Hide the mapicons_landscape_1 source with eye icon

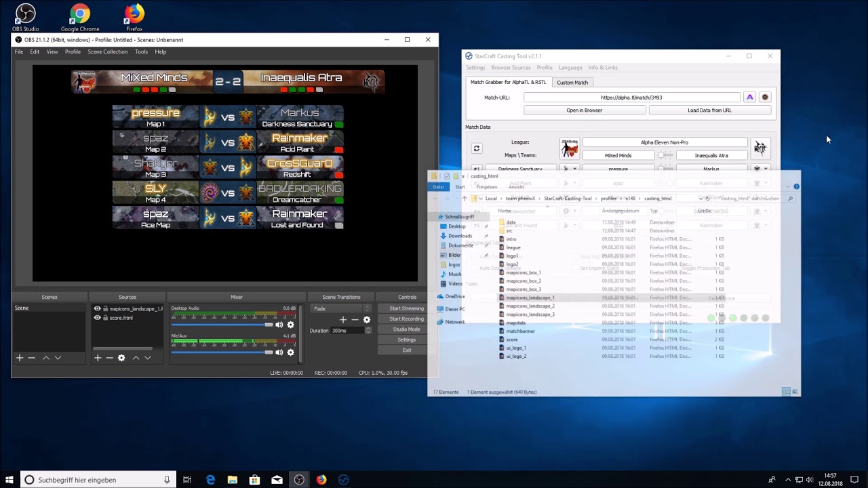click(x=97, y=309)
